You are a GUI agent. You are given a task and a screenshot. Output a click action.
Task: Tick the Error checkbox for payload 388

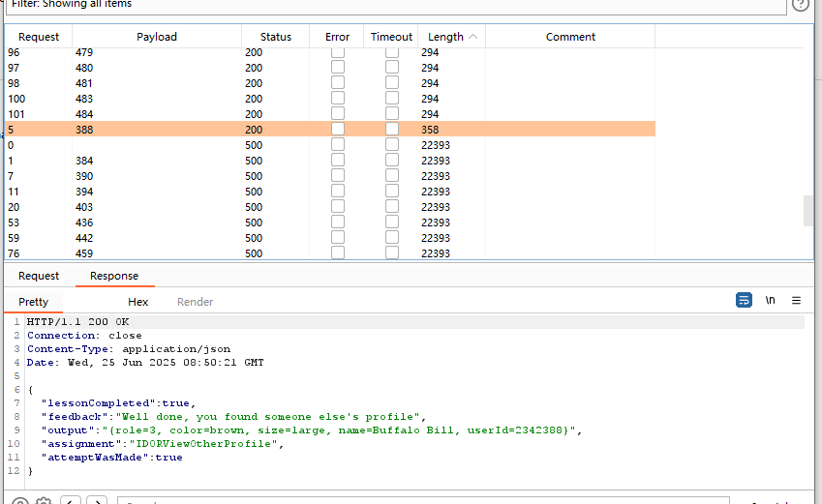pyautogui.click(x=337, y=130)
